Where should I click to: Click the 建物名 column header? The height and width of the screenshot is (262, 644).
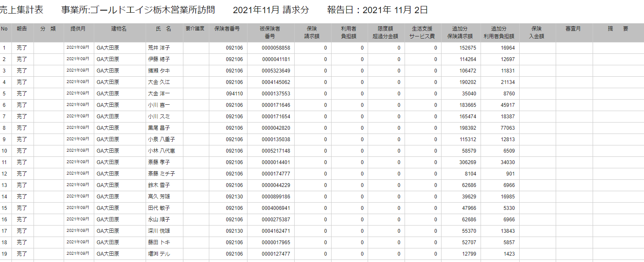pos(119,29)
